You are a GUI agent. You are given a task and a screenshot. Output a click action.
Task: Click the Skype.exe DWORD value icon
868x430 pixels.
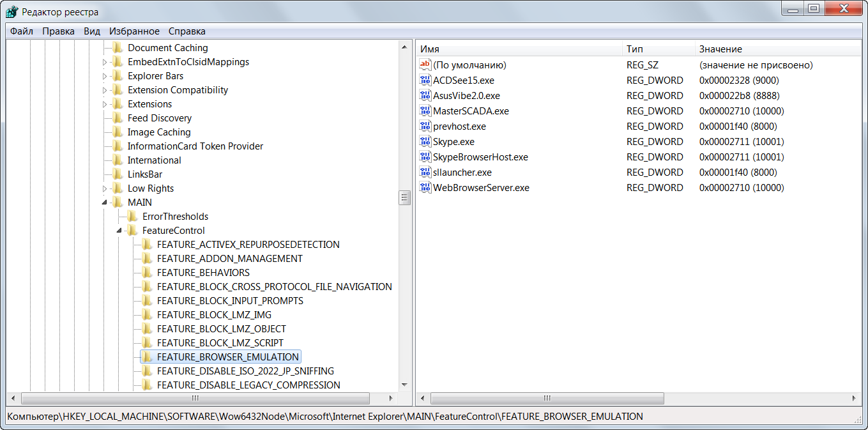point(425,141)
